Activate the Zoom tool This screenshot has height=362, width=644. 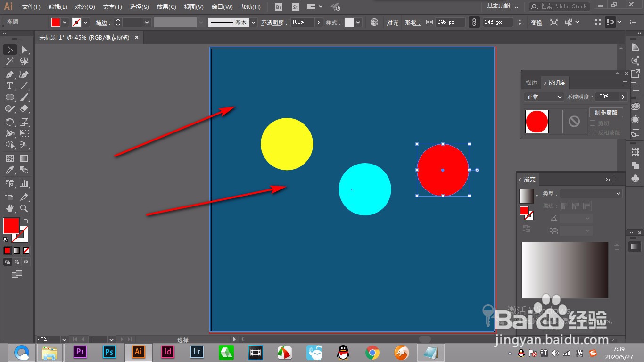click(x=24, y=208)
